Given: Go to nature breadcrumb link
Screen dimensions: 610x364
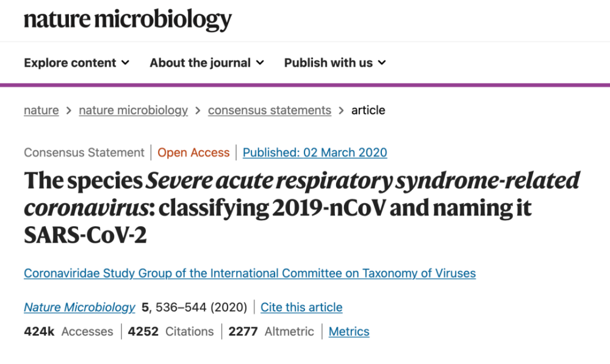Looking at the screenshot, I should [x=41, y=110].
